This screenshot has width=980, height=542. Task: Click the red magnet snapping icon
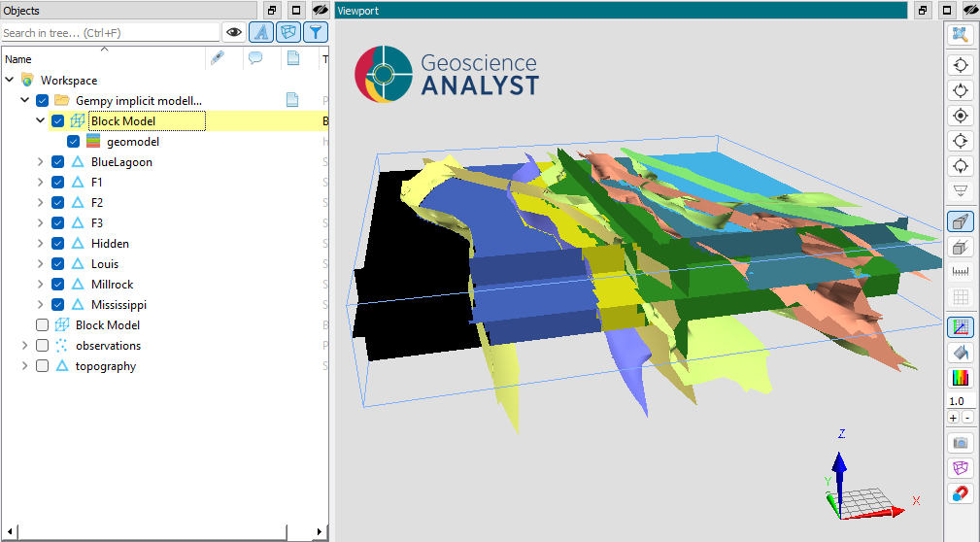click(961, 493)
